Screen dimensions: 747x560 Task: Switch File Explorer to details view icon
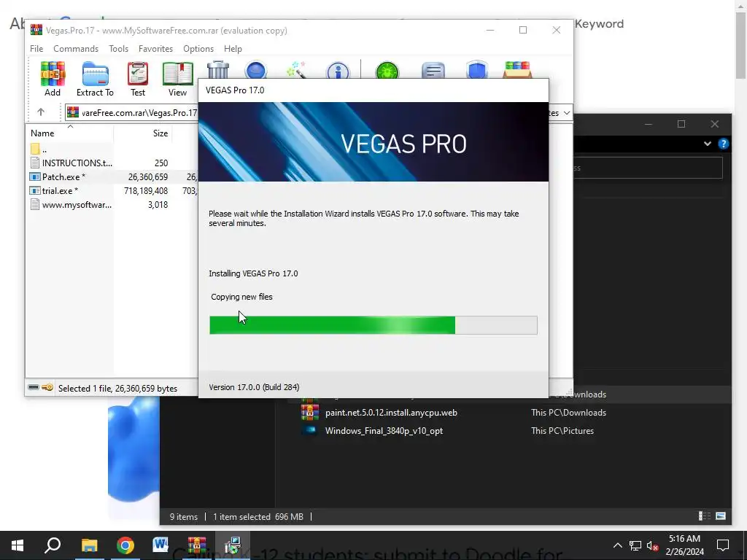click(704, 516)
